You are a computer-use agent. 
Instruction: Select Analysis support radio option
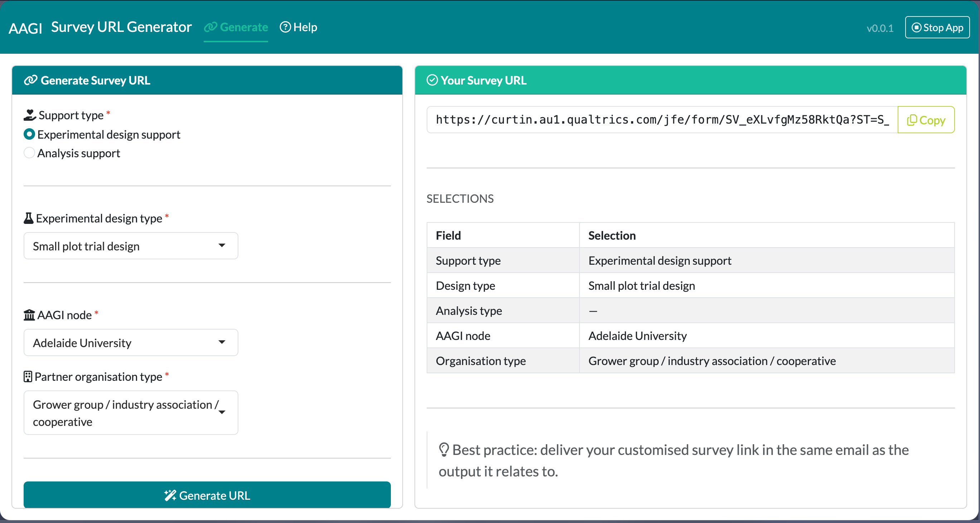29,153
